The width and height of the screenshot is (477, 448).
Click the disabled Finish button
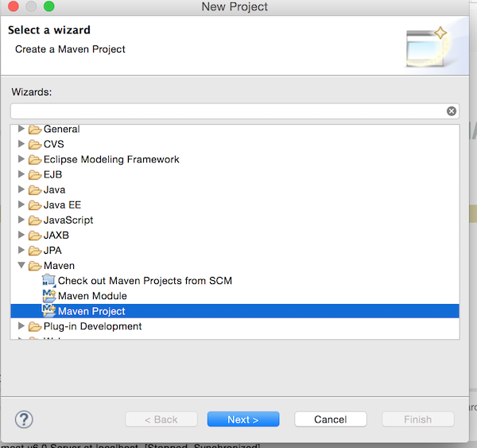[x=417, y=419]
